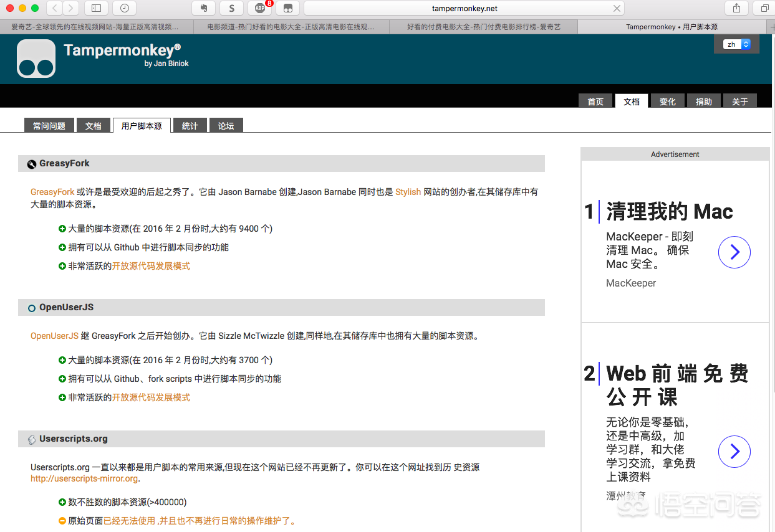The height and width of the screenshot is (532, 775).
Task: Open the 首页 navigation menu item
Action: (x=595, y=102)
